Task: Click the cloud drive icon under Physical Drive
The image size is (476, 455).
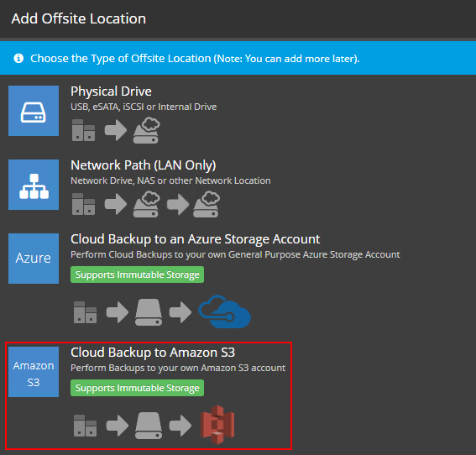Action: coord(147,130)
